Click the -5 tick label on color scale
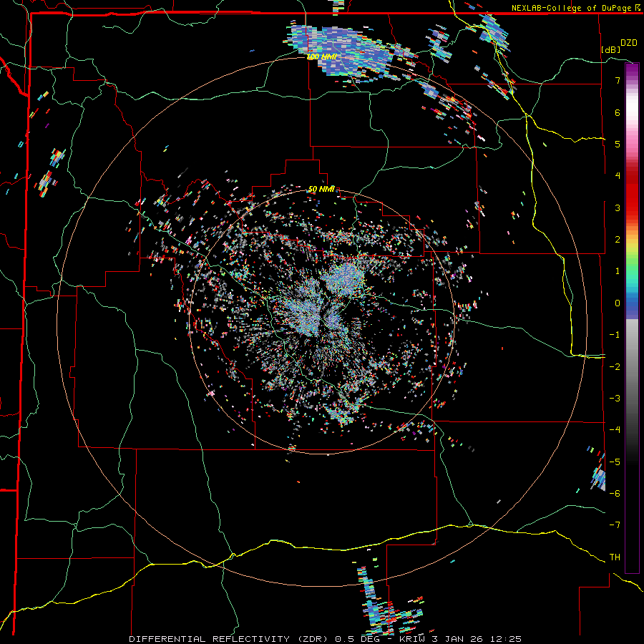 [x=615, y=462]
